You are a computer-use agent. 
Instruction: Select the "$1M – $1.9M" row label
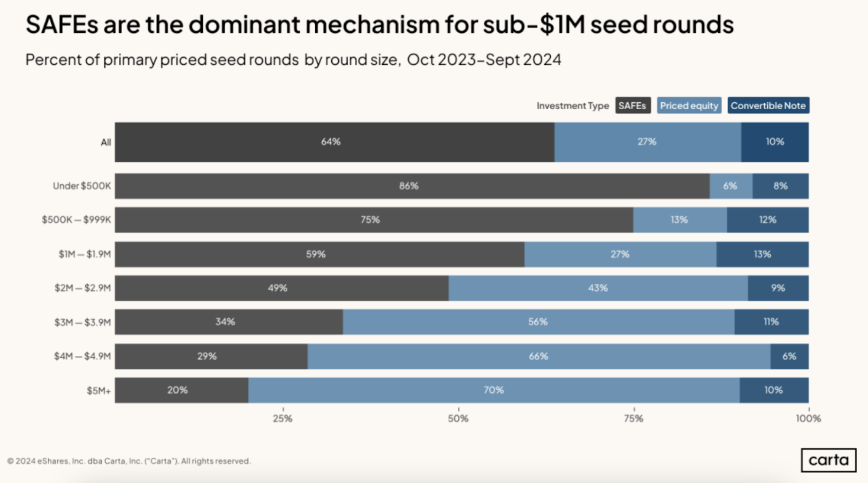coord(84,254)
